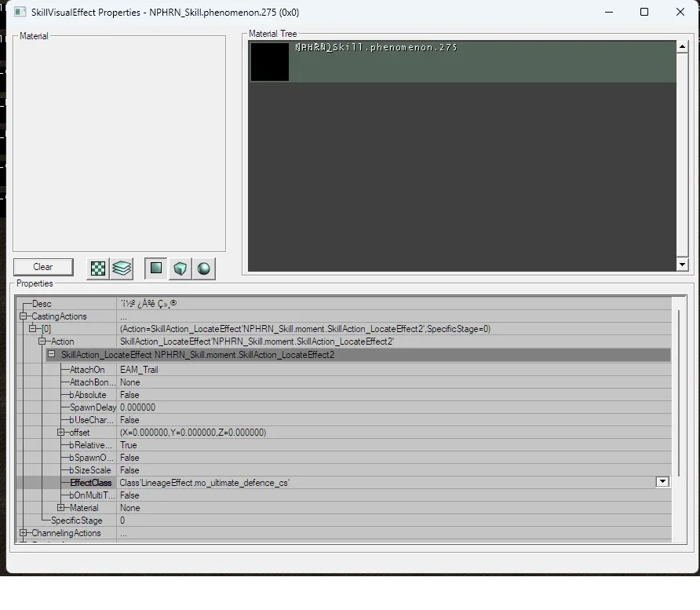Select the flat square preview icon
Viewport: 700px width, 610px height.
pos(156,268)
